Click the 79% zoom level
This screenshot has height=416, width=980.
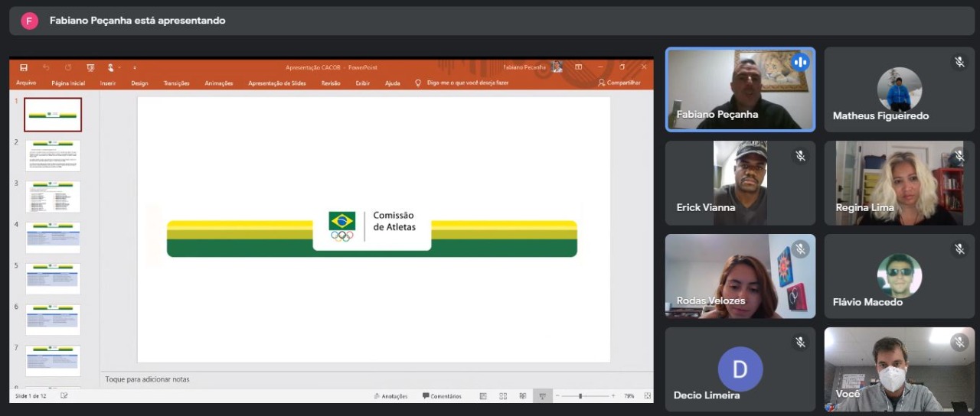click(629, 396)
